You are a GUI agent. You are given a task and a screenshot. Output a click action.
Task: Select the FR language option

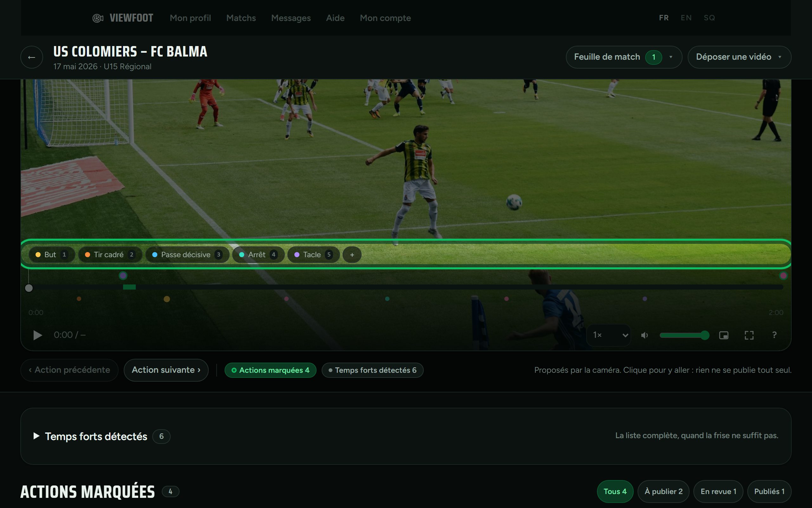coord(663,18)
